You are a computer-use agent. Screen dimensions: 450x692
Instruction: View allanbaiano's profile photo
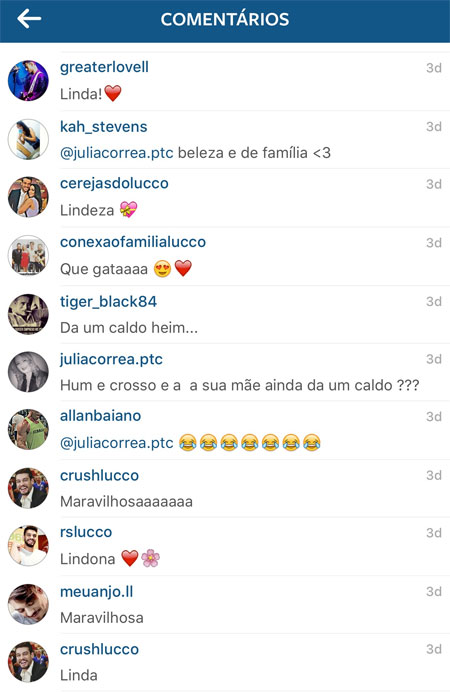point(28,429)
